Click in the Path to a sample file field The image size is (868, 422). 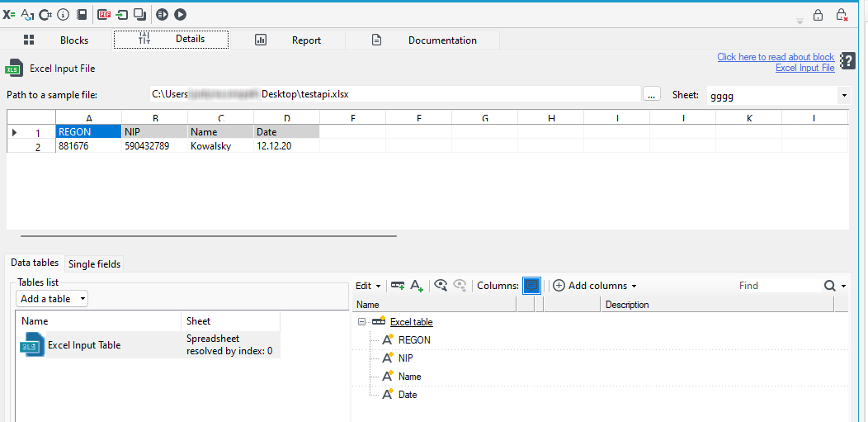pos(394,95)
